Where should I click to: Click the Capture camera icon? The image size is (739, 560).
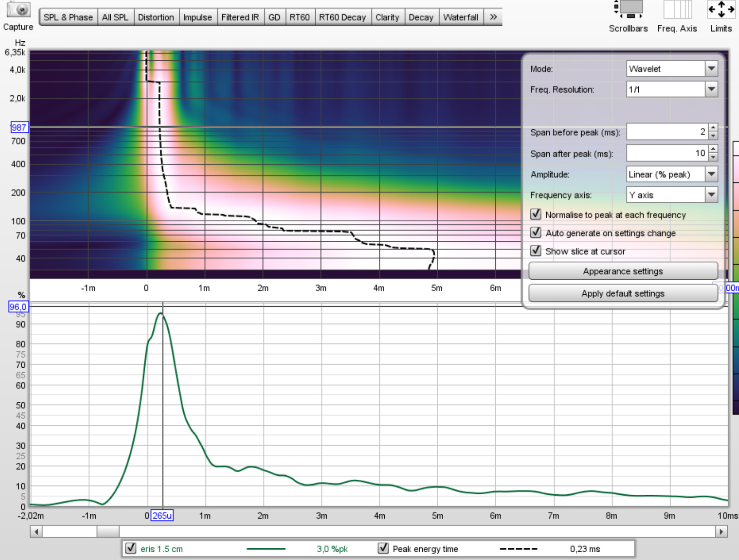click(18, 9)
